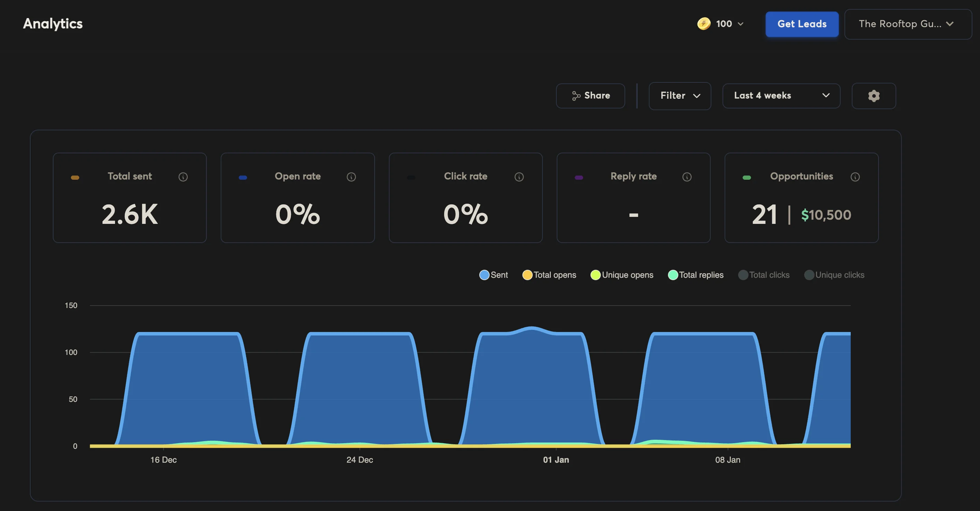
Task: Toggle the Sent series in chart legend
Action: coord(493,275)
